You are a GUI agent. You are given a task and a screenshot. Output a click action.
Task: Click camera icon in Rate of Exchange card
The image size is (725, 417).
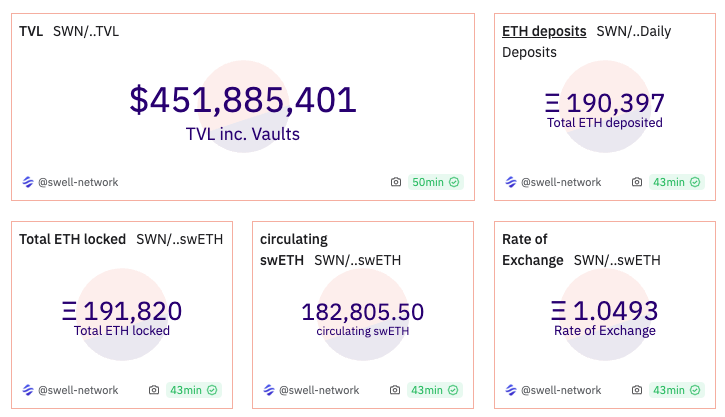[x=637, y=390]
